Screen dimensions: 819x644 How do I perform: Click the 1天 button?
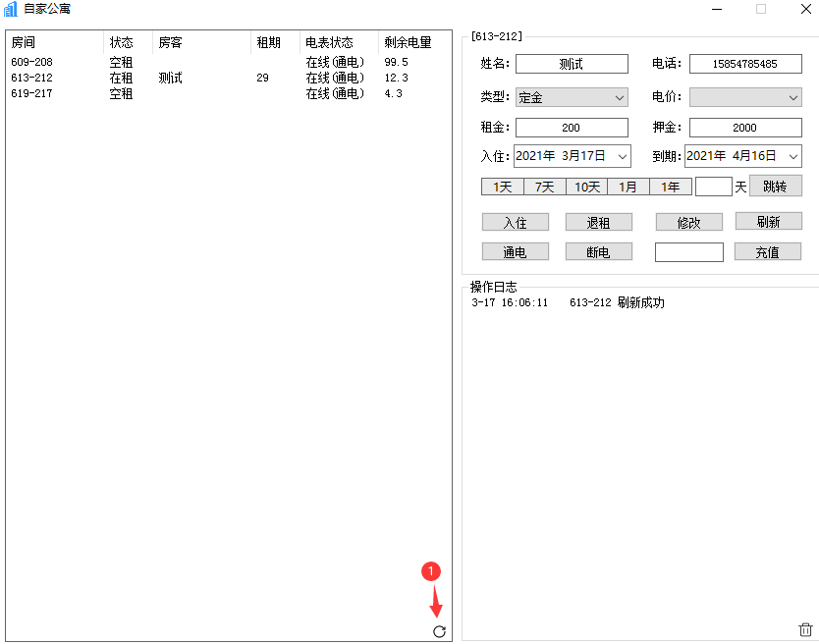pyautogui.click(x=503, y=187)
